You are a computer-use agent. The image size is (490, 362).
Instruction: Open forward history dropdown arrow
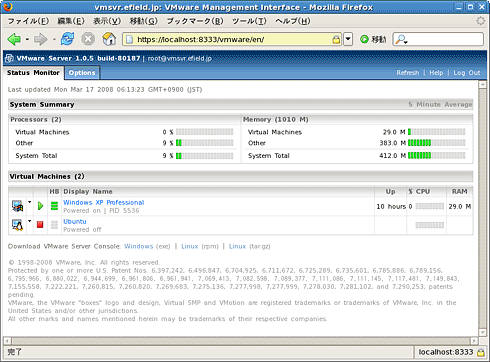coord(54,39)
